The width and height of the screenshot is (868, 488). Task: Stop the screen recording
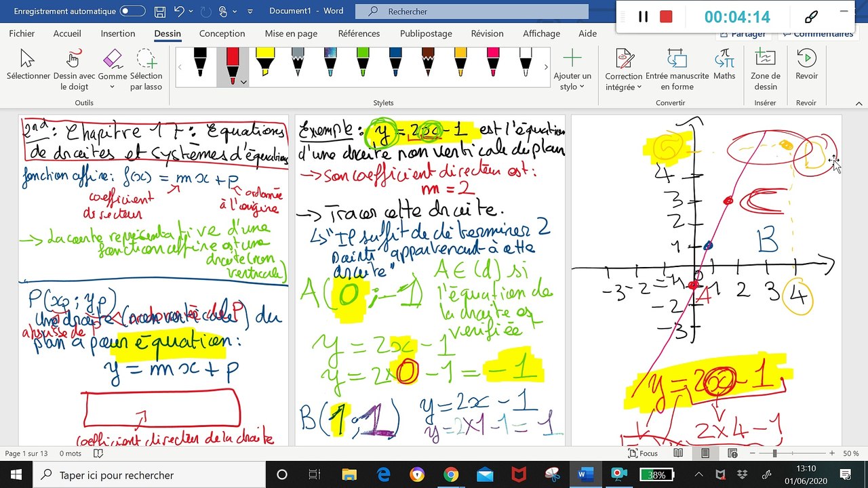666,17
